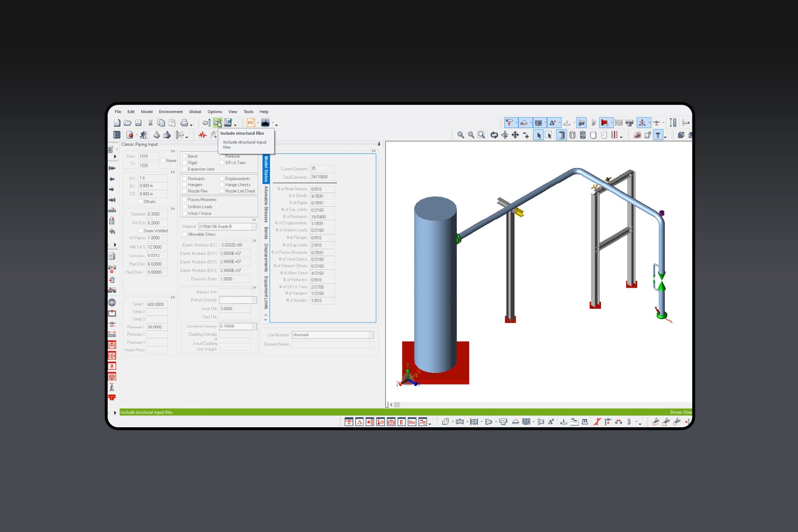Screen dimensions: 798x532
Task: Click inside the Element Name input field
Action: tap(332, 345)
